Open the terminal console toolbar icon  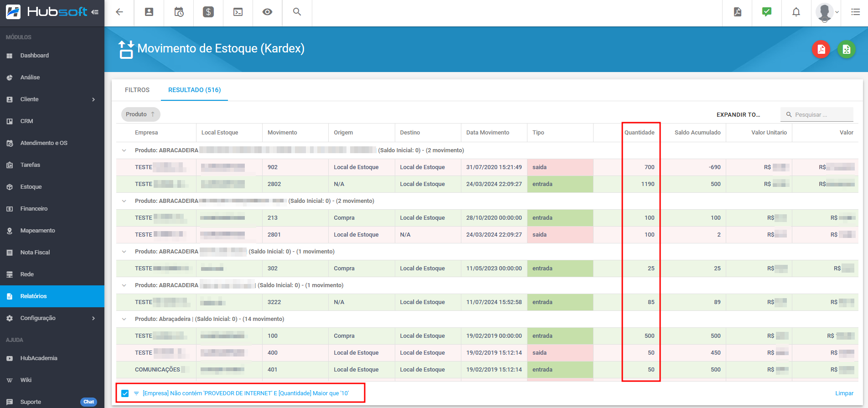pos(238,12)
